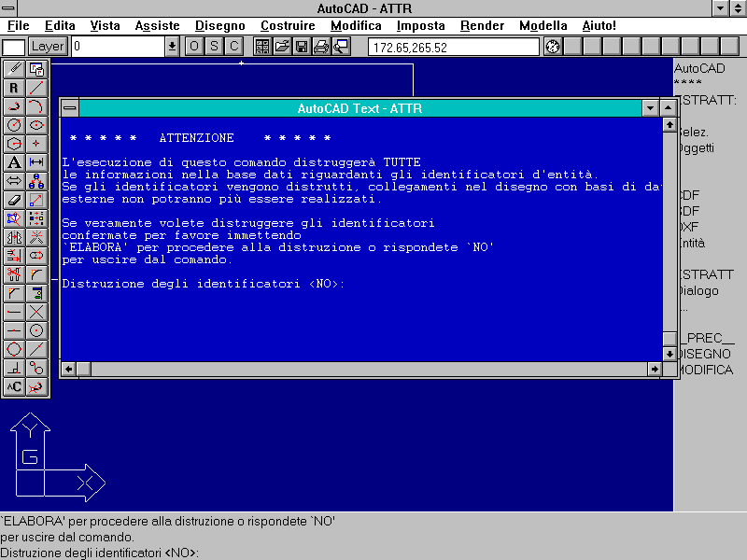Viewport: 747px width, 560px height.
Task: Select the pencil sketch tool
Action: coord(14,69)
